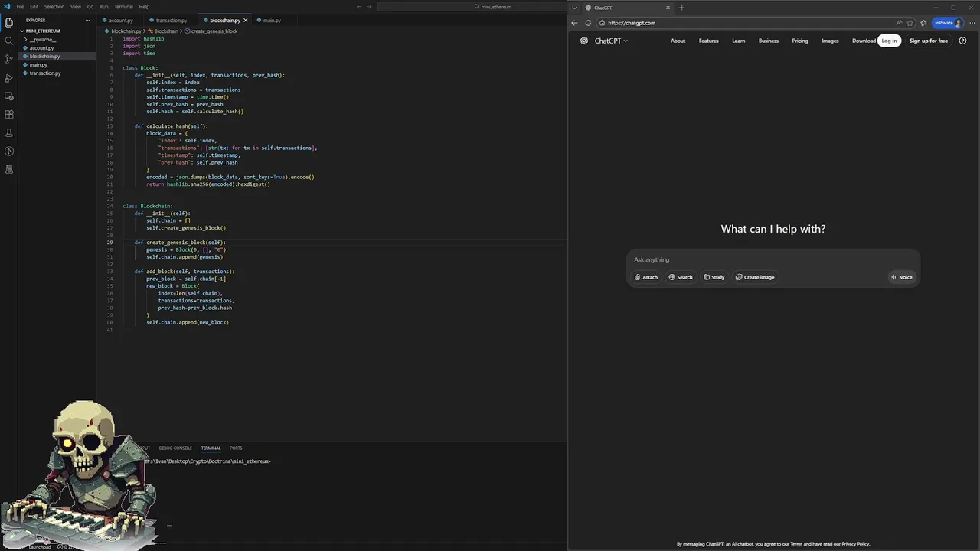View site information lock icon
The height and width of the screenshot is (551, 980).
point(603,23)
